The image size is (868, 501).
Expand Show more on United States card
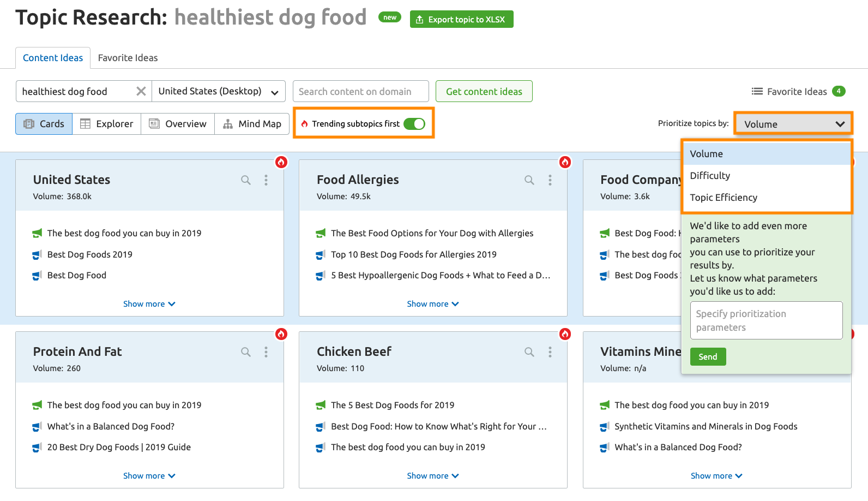149,304
